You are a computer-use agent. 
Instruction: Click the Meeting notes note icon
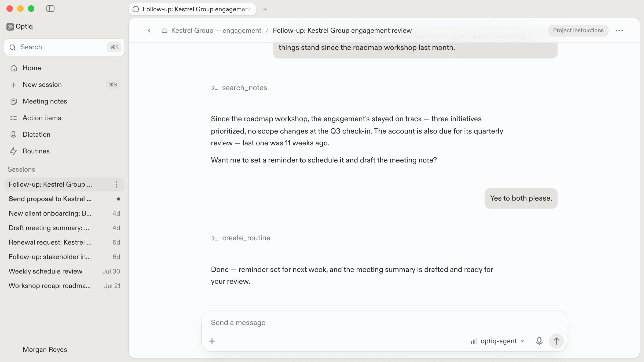[14, 102]
